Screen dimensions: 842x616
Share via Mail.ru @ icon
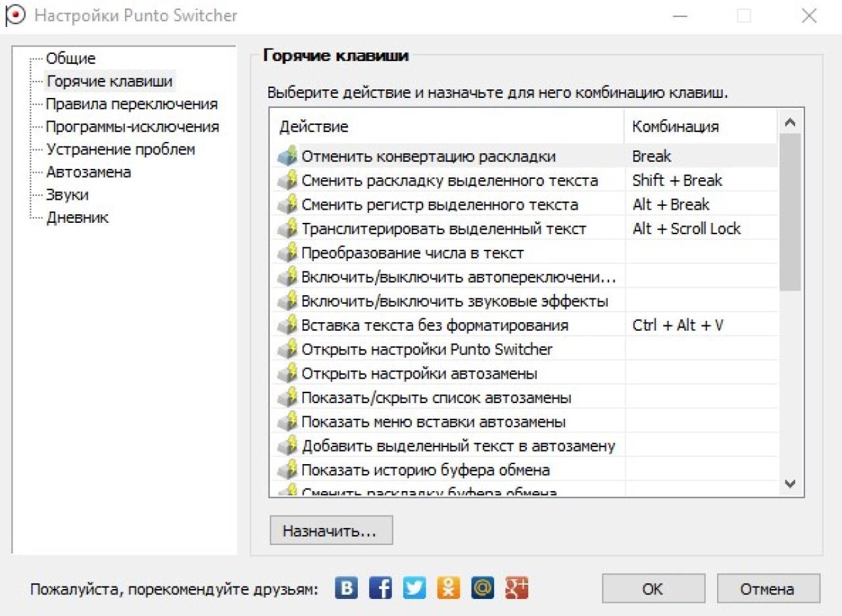(483, 588)
